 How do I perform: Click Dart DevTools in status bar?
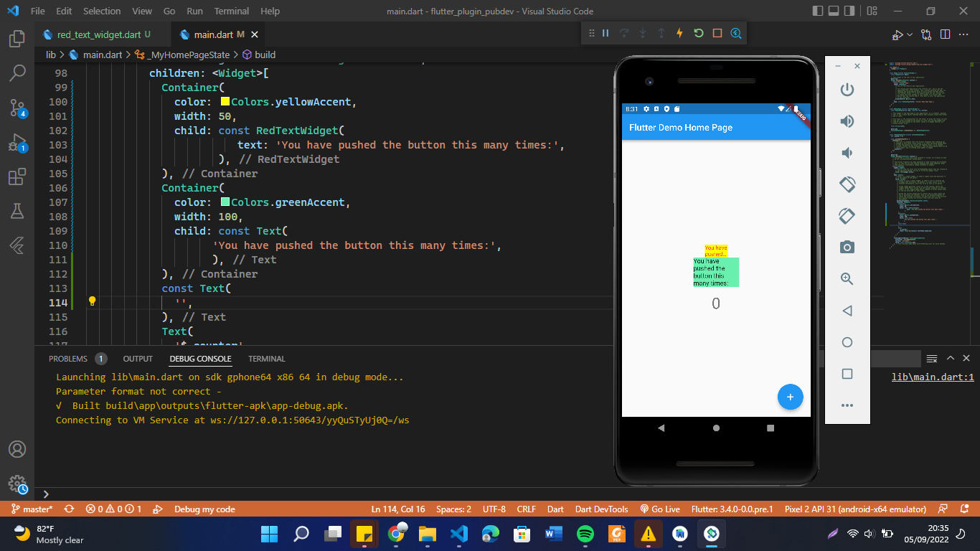[601, 509]
